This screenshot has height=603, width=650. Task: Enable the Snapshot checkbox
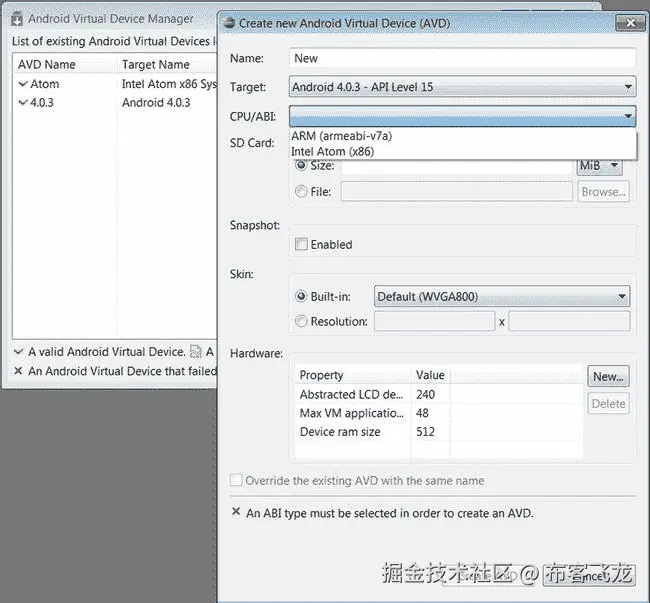pos(301,244)
